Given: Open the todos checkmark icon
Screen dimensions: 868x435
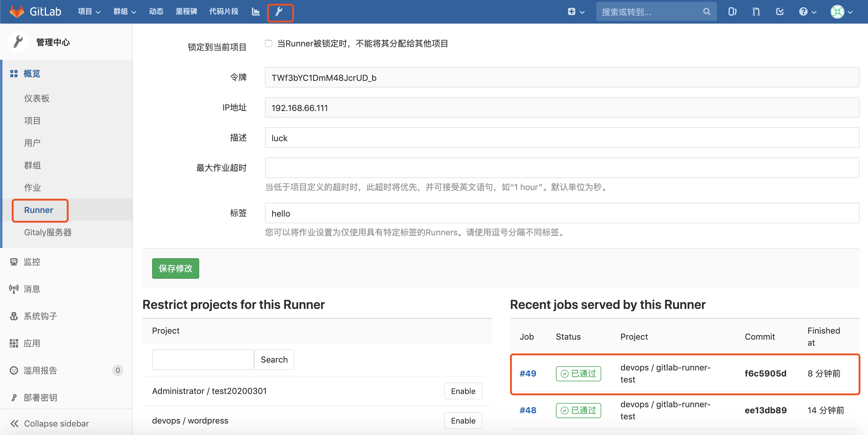Looking at the screenshot, I should pyautogui.click(x=779, y=11).
